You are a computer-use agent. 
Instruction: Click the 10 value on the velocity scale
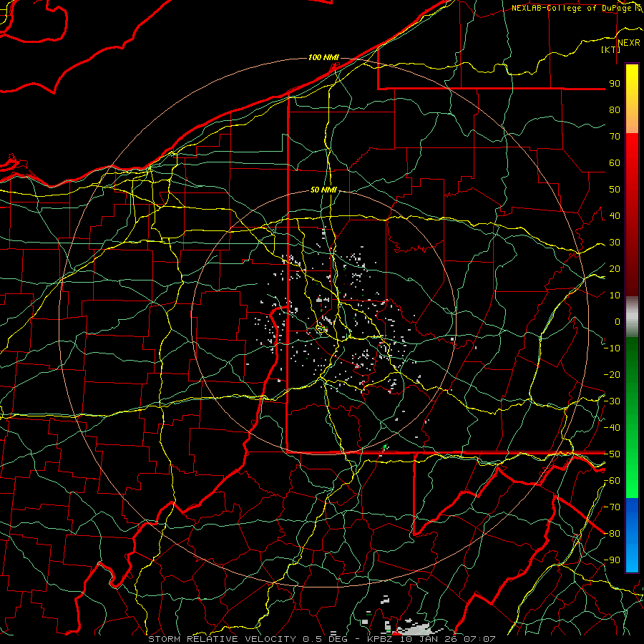pos(615,296)
